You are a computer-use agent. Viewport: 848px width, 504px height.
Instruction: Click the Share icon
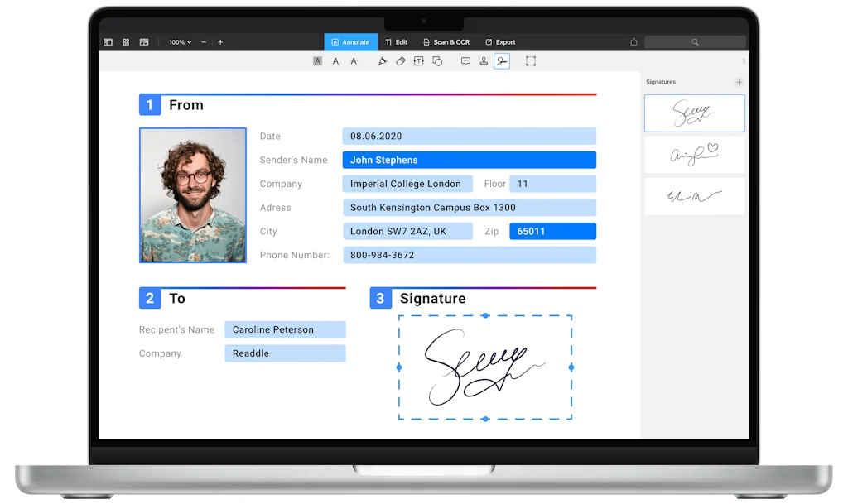[633, 41]
